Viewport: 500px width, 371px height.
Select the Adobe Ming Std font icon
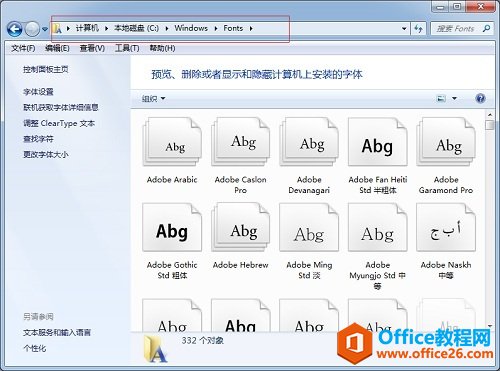[309, 228]
